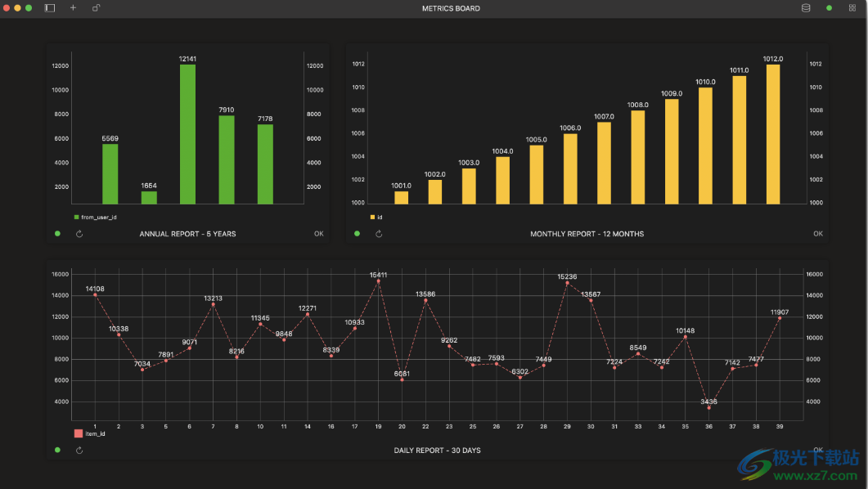The image size is (868, 489).
Task: Toggle the Daily Report green status dot
Action: (x=57, y=451)
